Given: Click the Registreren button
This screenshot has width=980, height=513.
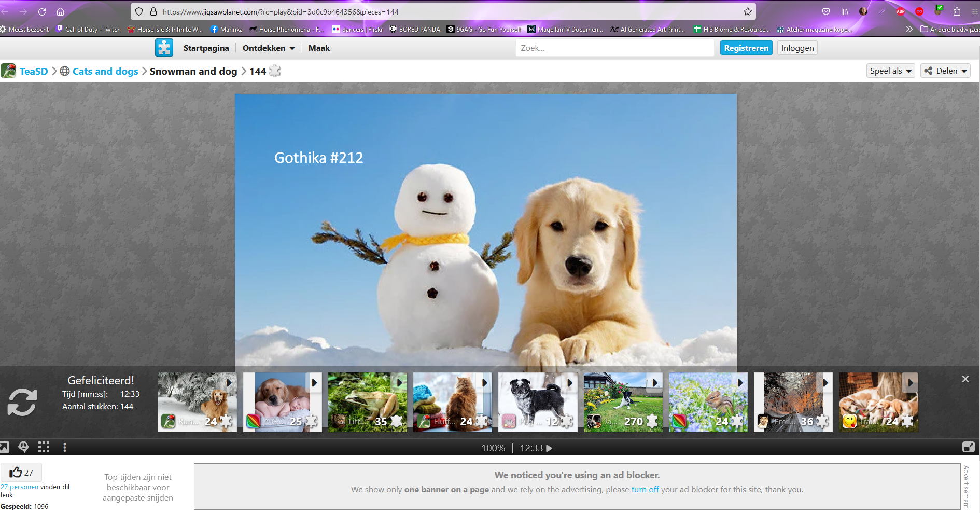Looking at the screenshot, I should click(x=746, y=48).
